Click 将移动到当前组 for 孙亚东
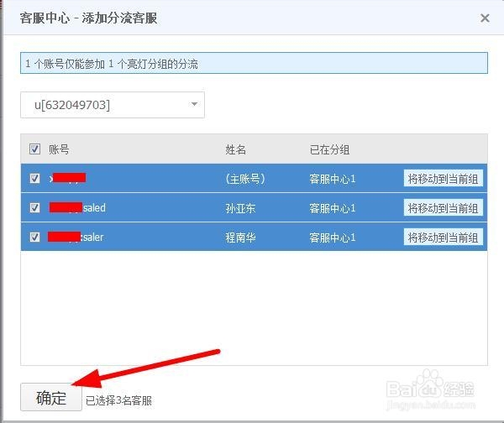The image size is (504, 423). click(444, 208)
